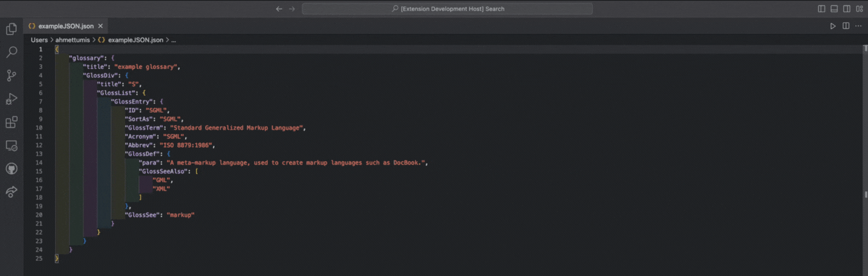The width and height of the screenshot is (868, 276).
Task: Click the "GlossTerm" key
Action: pos(144,128)
